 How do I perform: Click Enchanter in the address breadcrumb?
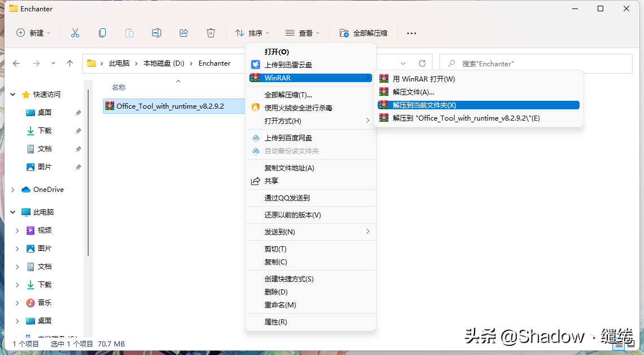(x=214, y=63)
